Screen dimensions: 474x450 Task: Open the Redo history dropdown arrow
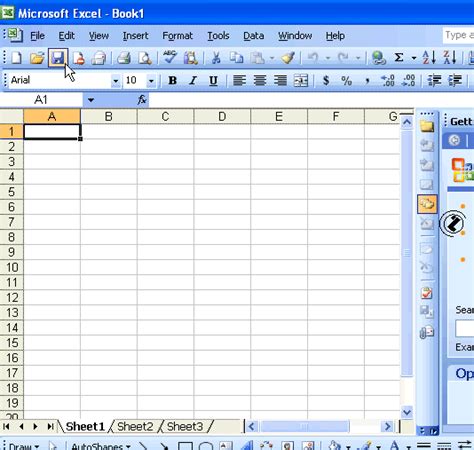point(358,58)
